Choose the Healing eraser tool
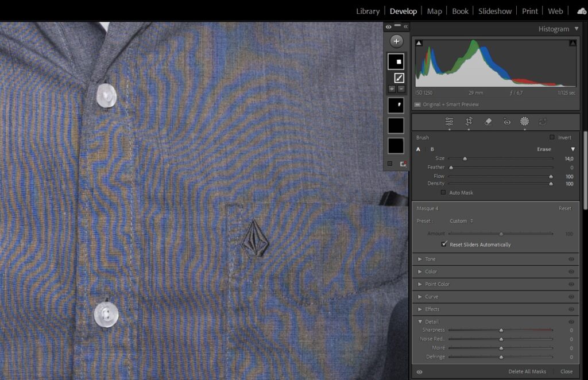The image size is (588, 380). pyautogui.click(x=488, y=121)
